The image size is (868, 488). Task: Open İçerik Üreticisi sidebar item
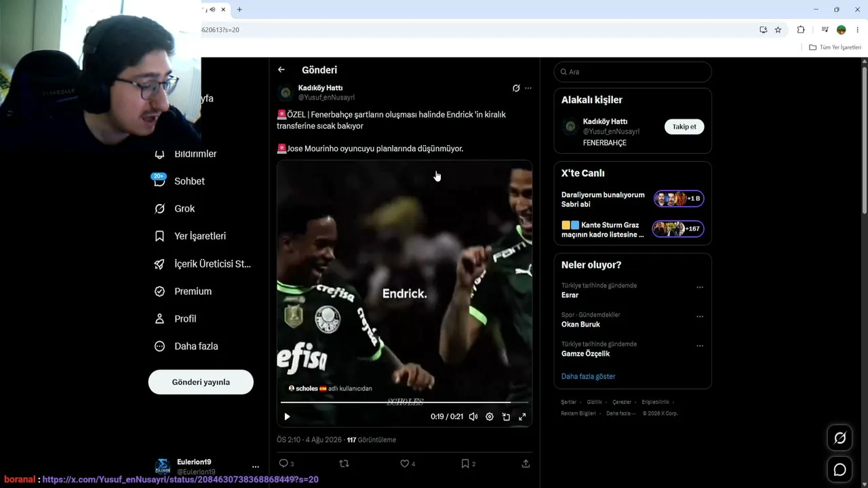tap(203, 264)
